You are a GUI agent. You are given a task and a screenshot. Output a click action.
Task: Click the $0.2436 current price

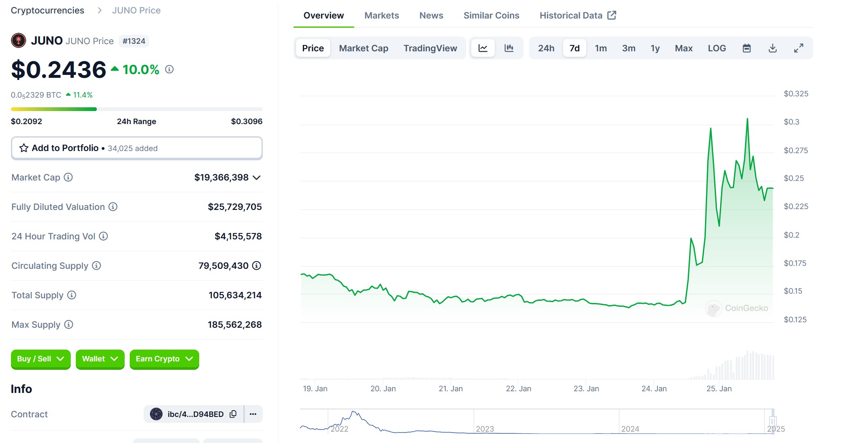tap(59, 69)
